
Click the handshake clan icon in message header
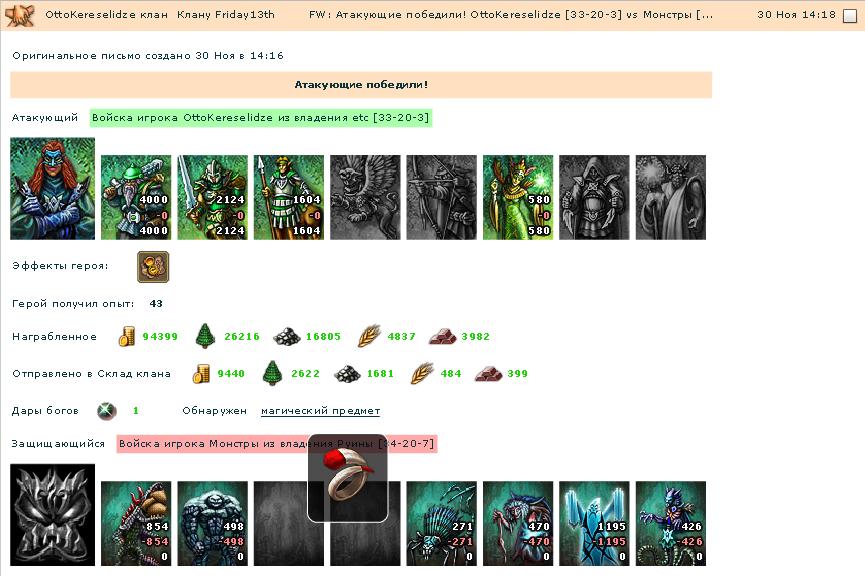coord(20,15)
